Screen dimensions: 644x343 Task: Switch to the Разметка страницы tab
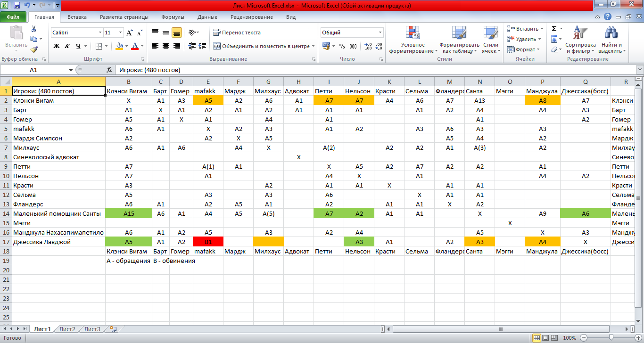[x=124, y=17]
